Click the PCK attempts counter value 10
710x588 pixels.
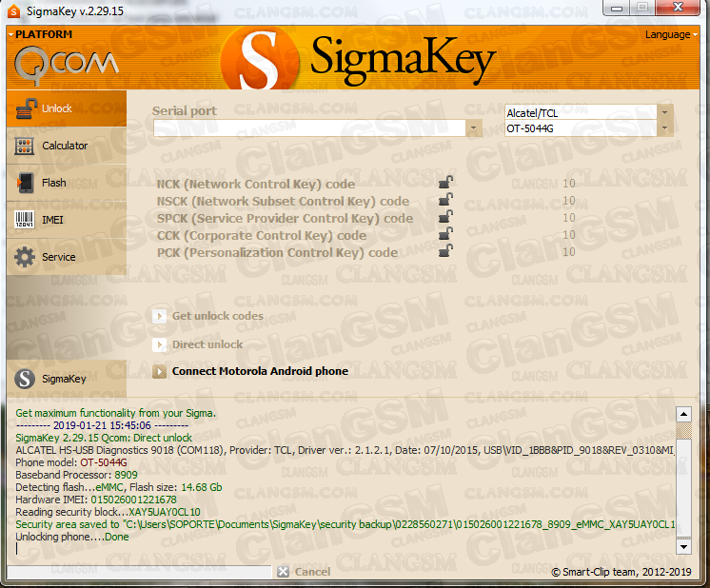569,252
